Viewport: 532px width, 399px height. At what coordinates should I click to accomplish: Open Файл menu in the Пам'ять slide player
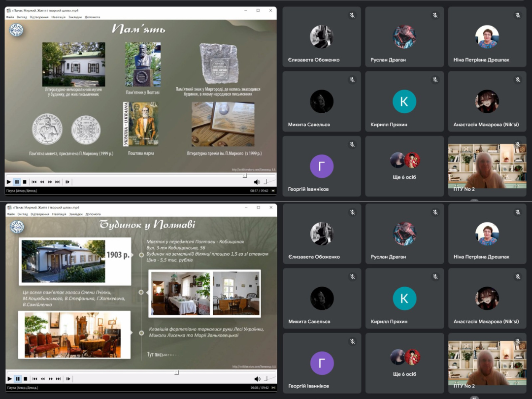click(10, 17)
